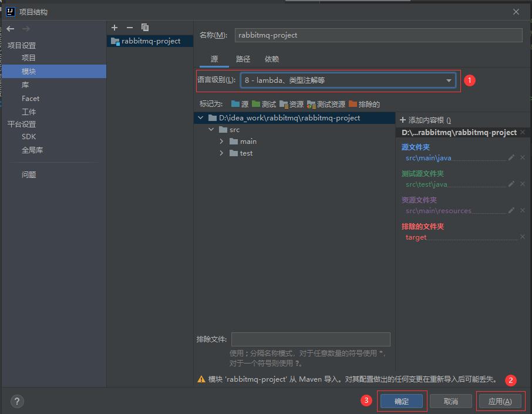Switch to the 源 tab
Viewport: 532px width, 414px height.
click(x=214, y=59)
